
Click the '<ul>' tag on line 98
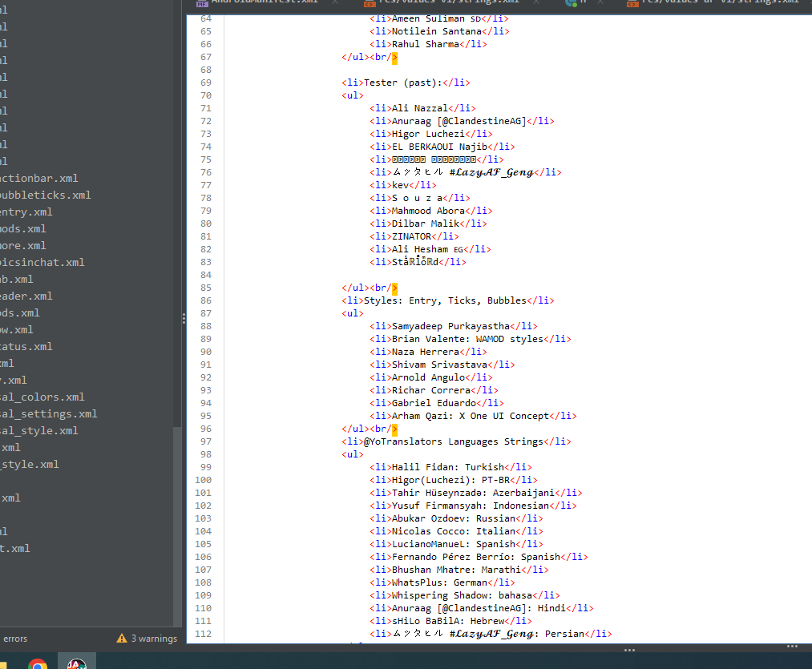352,454
